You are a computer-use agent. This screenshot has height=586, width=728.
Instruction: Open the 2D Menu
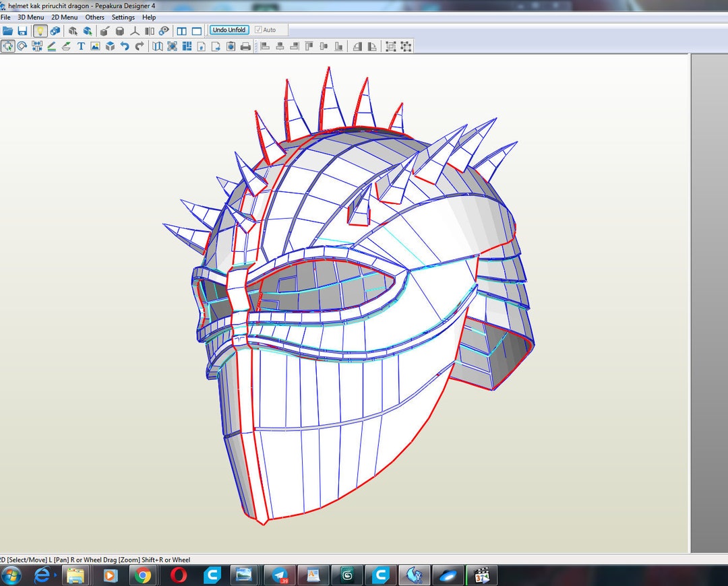point(64,17)
